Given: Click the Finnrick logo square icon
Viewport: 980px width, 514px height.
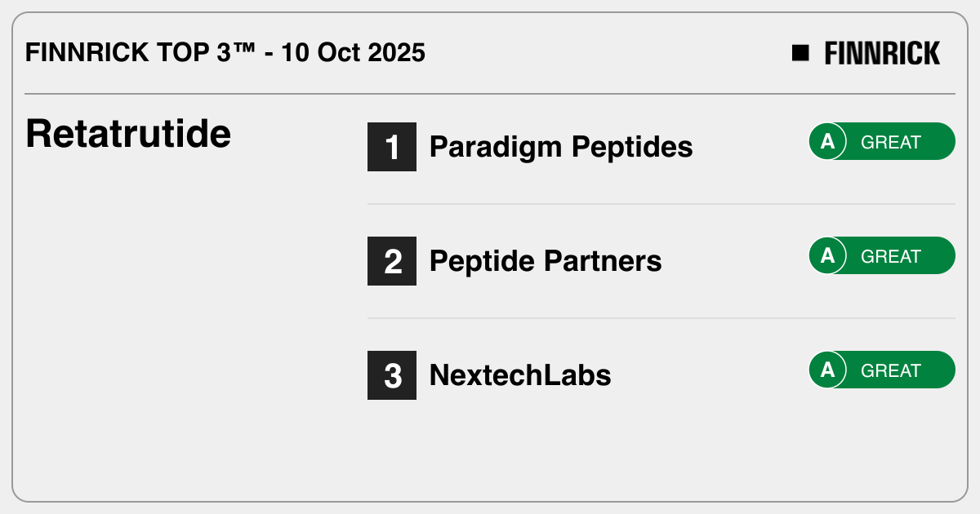Looking at the screenshot, I should click(x=800, y=53).
